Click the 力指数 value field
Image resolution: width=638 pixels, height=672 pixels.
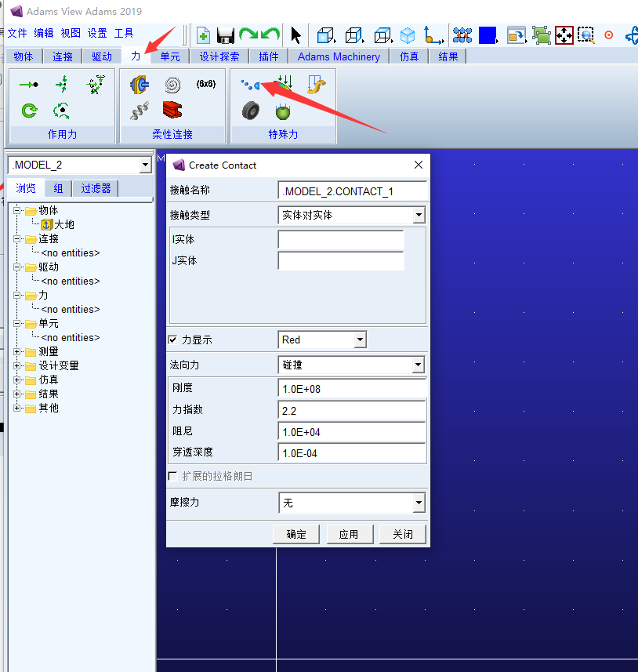[x=352, y=411]
